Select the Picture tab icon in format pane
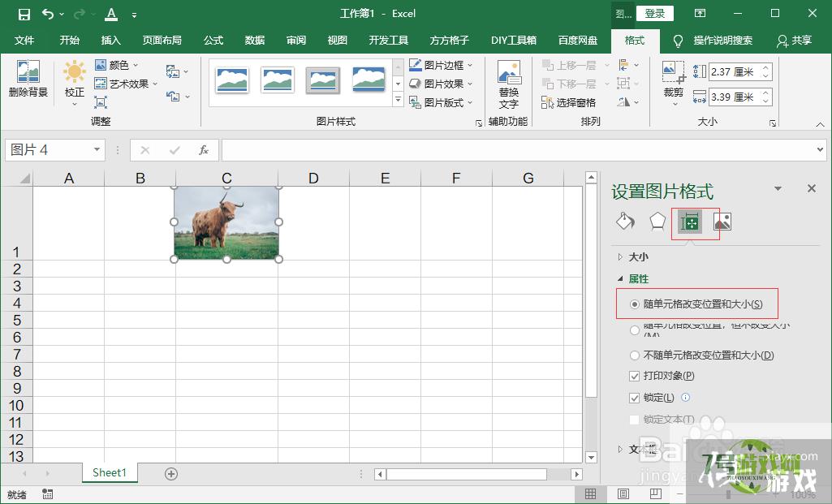Viewport: 832px width, 504px height. (x=722, y=222)
